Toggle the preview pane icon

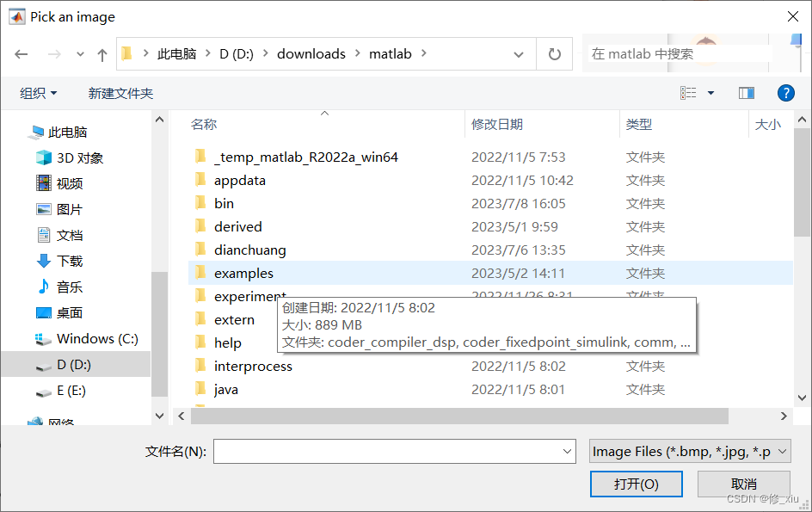(x=746, y=93)
